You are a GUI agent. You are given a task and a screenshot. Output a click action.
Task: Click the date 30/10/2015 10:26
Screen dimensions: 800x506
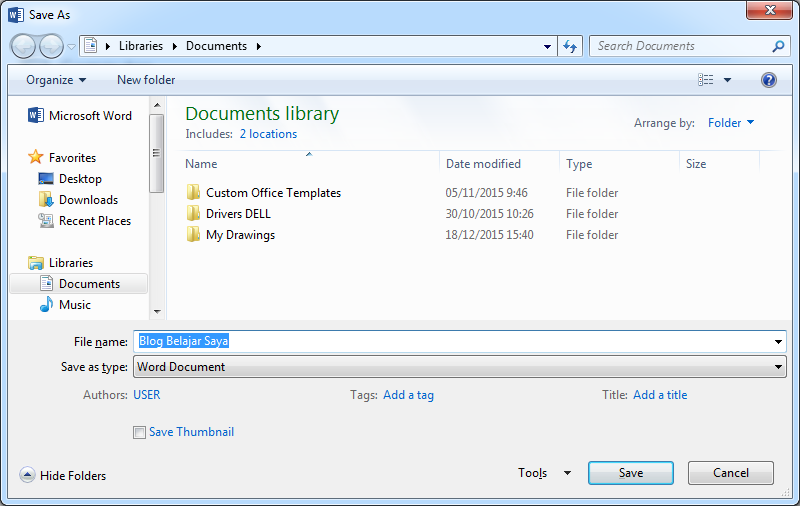pos(489,214)
